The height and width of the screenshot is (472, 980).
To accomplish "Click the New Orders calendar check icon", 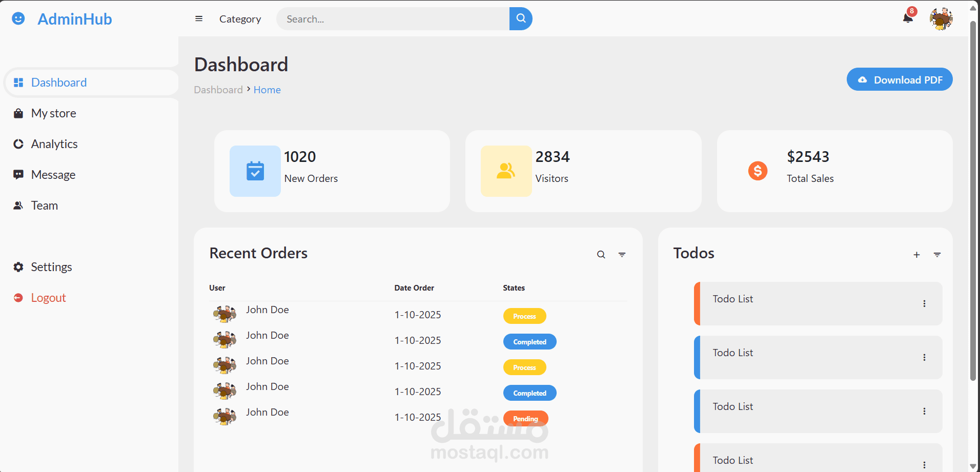I will [x=255, y=171].
